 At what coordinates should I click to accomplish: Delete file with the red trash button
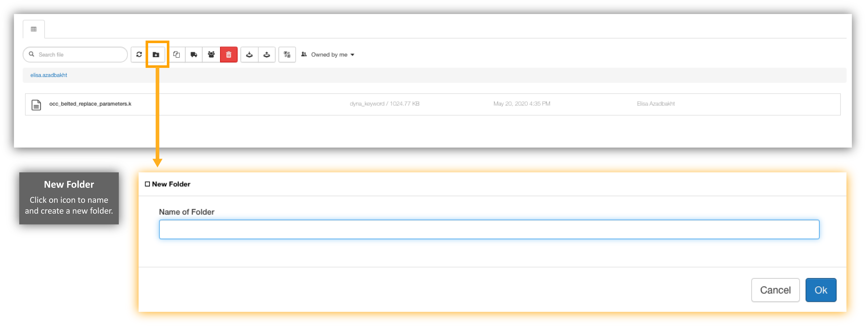click(229, 55)
